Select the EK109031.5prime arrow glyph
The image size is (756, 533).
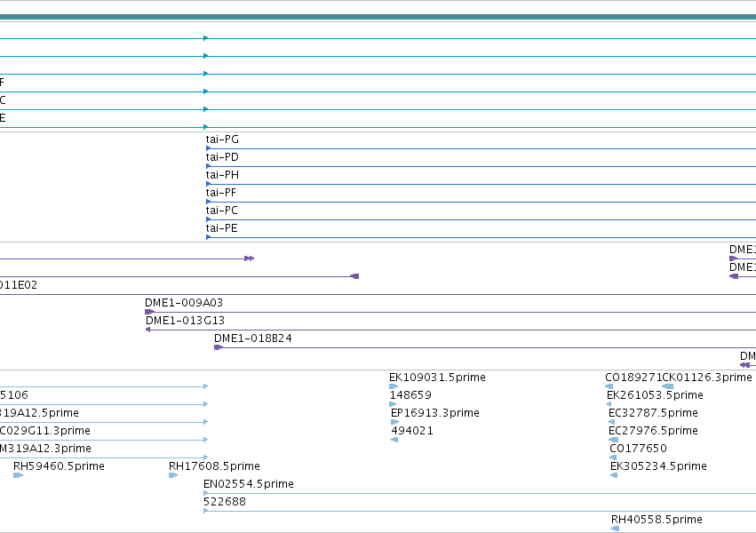(x=394, y=386)
